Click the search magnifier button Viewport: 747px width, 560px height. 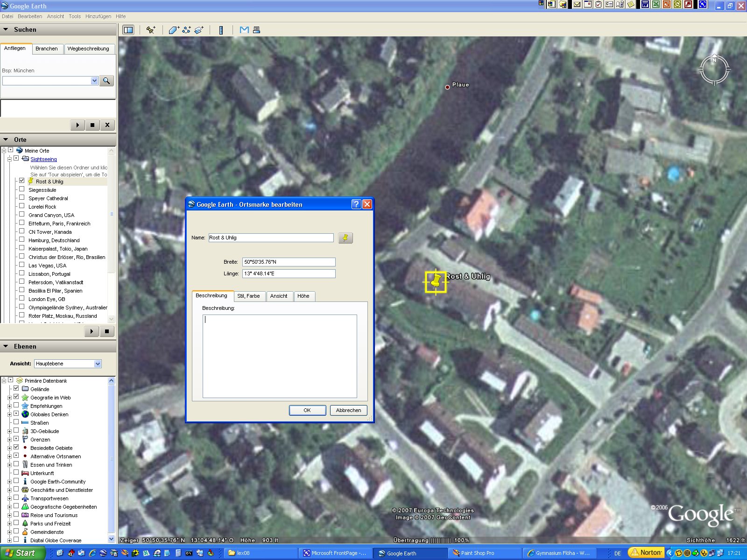106,81
